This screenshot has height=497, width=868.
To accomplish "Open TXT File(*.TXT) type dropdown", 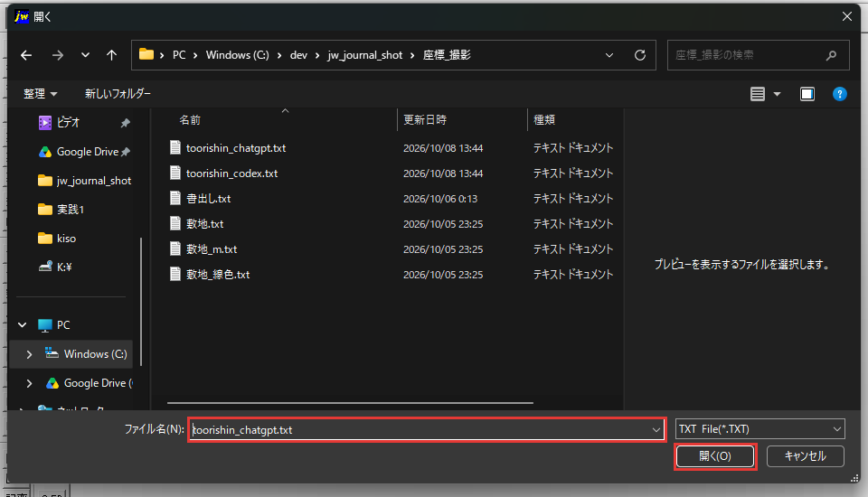I will 760,429.
